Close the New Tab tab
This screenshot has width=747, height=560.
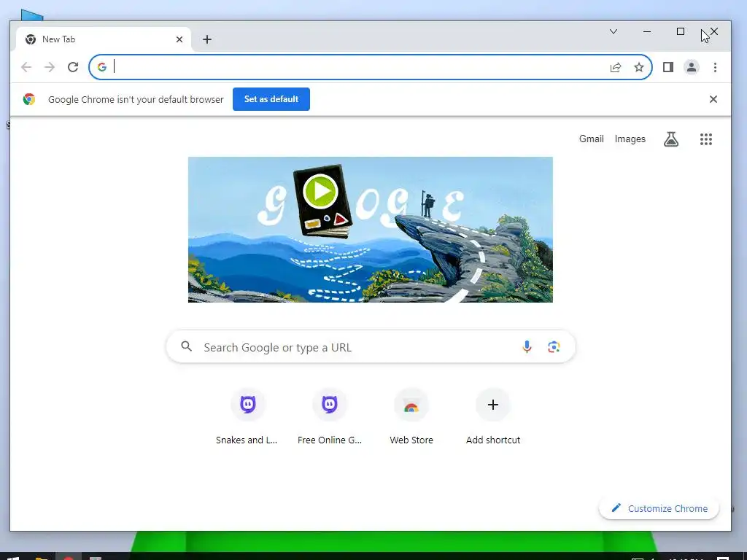[x=179, y=39]
